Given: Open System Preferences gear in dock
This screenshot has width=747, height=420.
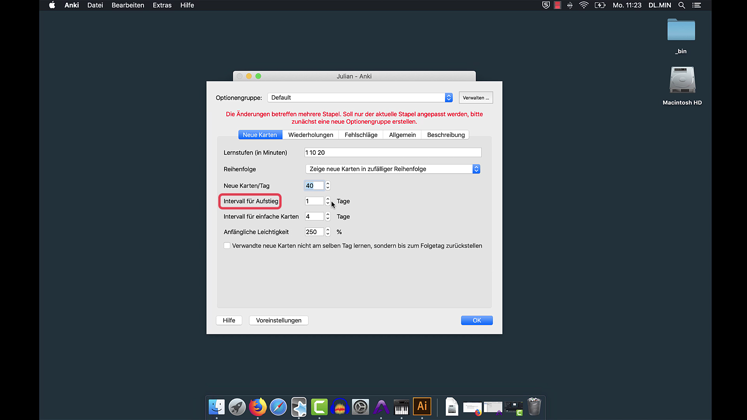Looking at the screenshot, I should click(x=360, y=407).
